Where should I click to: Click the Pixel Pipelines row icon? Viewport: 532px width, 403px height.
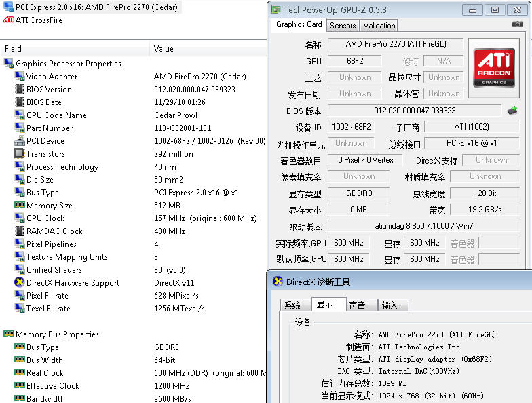(x=20, y=244)
